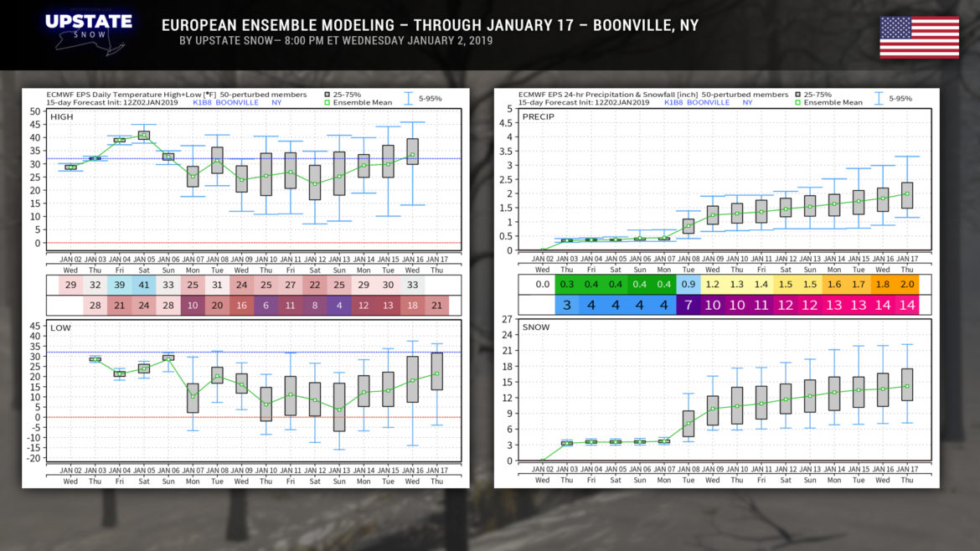
Task: Click K1B8 BOONVILLE station text in precipitation chart
Action: (x=692, y=103)
